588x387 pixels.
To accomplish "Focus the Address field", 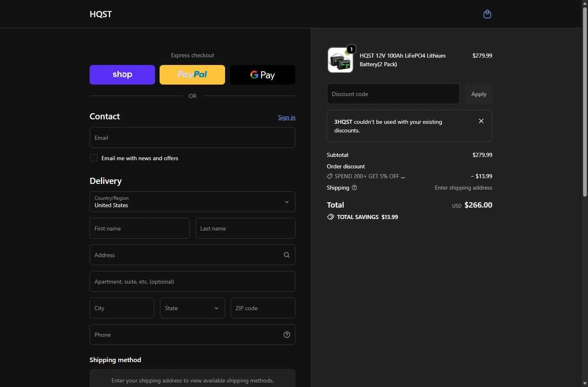I will [x=192, y=255].
